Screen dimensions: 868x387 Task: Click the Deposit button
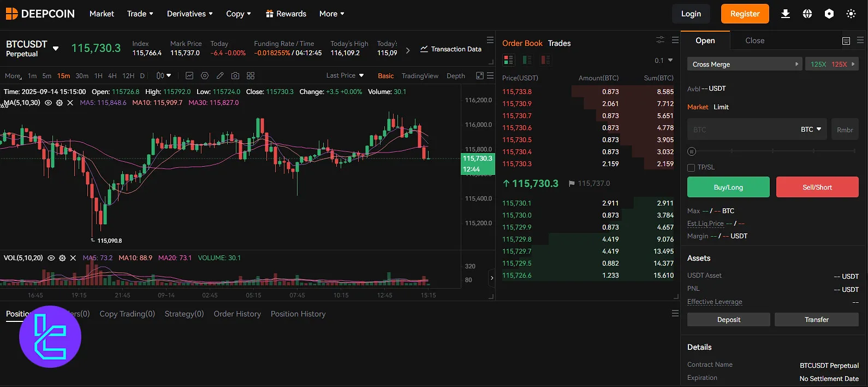(x=729, y=320)
